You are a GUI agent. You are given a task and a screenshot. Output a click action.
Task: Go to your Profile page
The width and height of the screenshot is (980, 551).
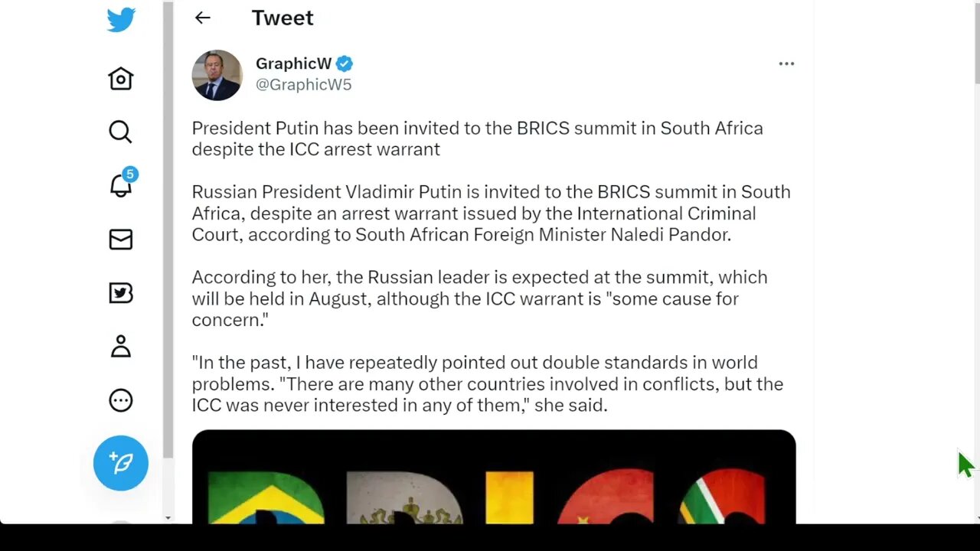click(121, 347)
